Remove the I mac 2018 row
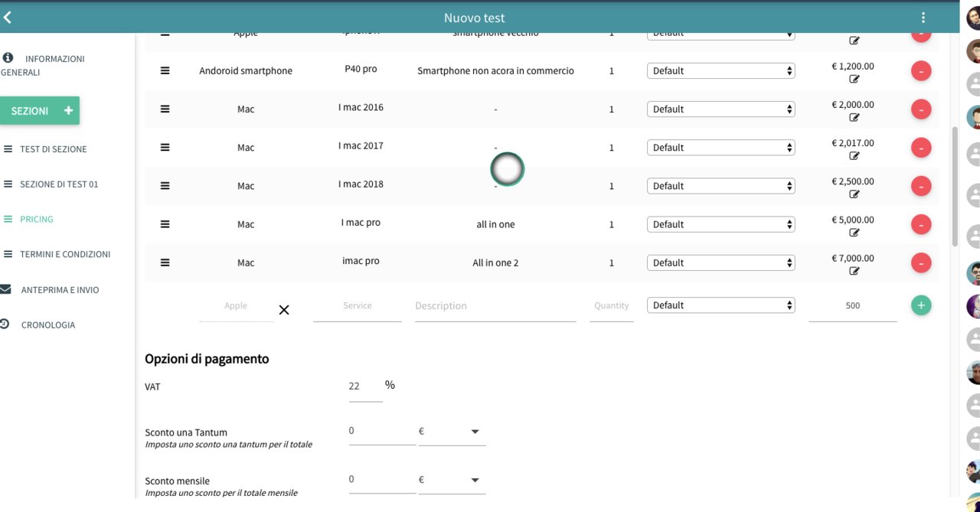The image size is (980, 512). click(x=920, y=186)
